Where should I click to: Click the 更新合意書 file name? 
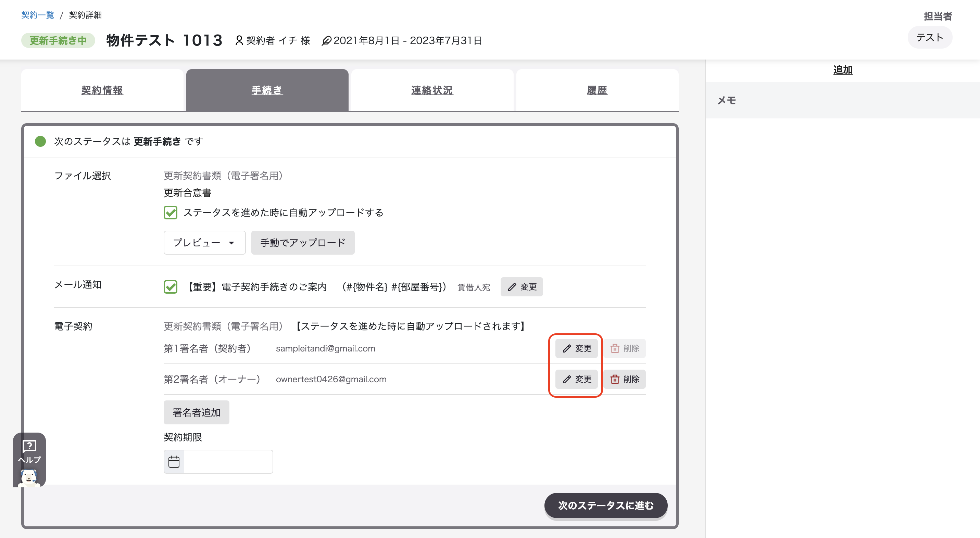[x=188, y=193]
